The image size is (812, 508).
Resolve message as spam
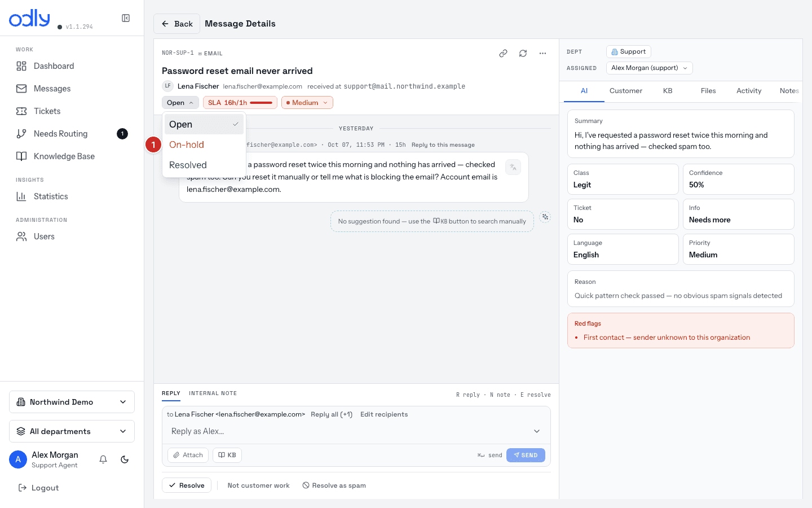click(334, 485)
